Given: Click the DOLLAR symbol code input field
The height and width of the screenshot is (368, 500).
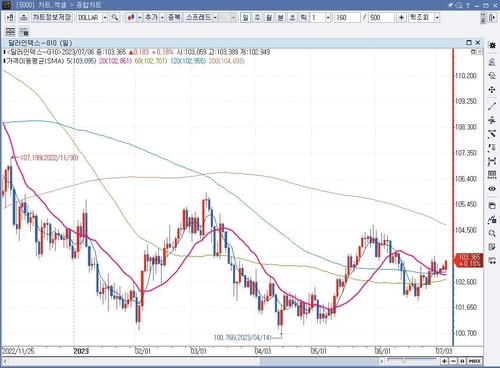Looking at the screenshot, I should [x=89, y=17].
